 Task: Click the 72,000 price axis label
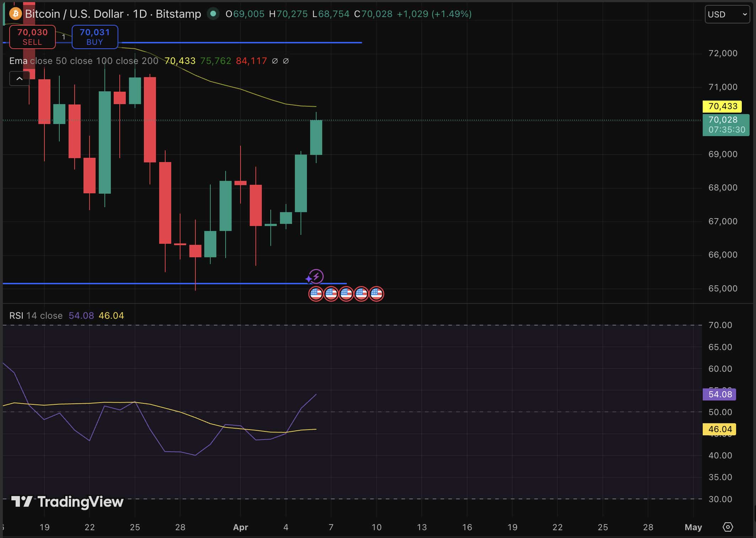click(723, 53)
